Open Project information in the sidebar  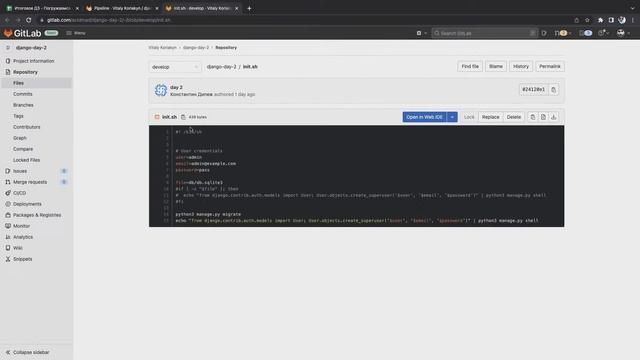coord(33,61)
